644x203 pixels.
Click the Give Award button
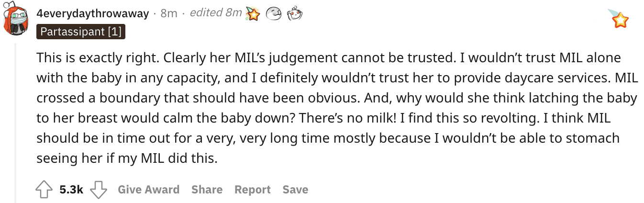149,190
